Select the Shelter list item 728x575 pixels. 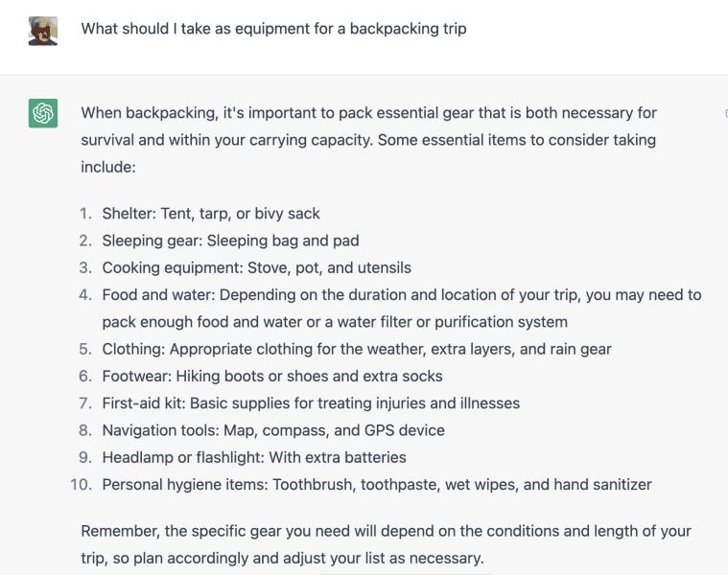point(211,214)
